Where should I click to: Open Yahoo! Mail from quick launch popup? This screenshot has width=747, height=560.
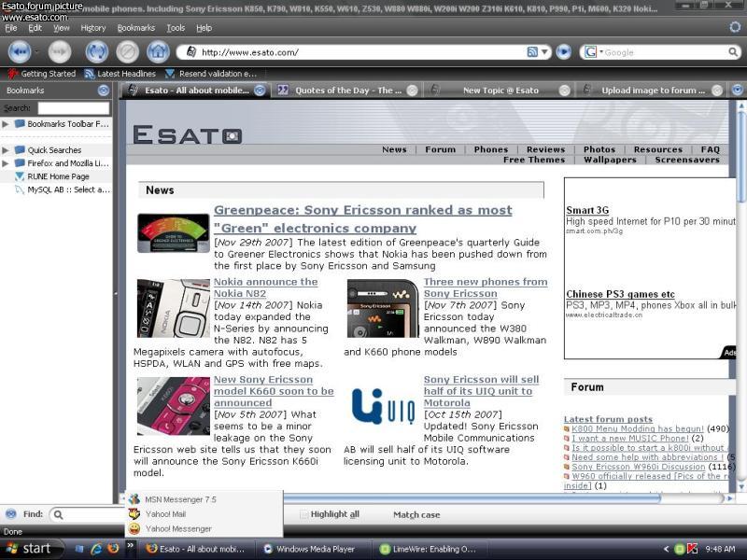[204, 514]
